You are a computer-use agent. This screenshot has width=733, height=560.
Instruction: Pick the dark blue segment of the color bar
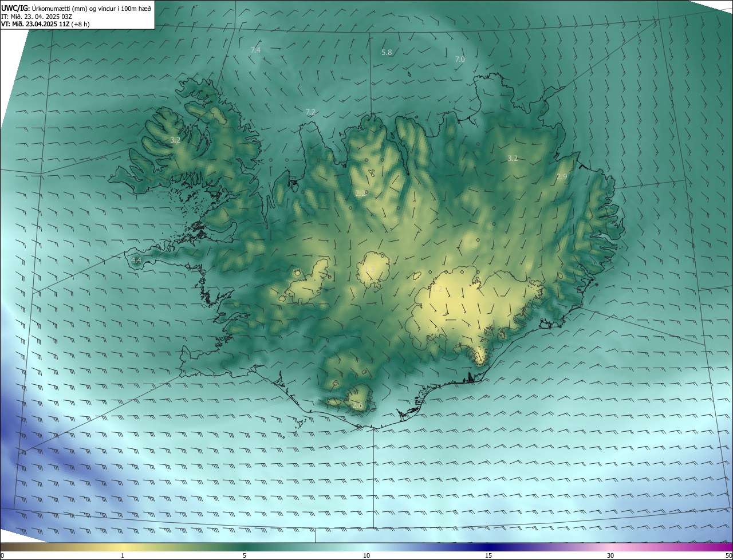(x=488, y=547)
